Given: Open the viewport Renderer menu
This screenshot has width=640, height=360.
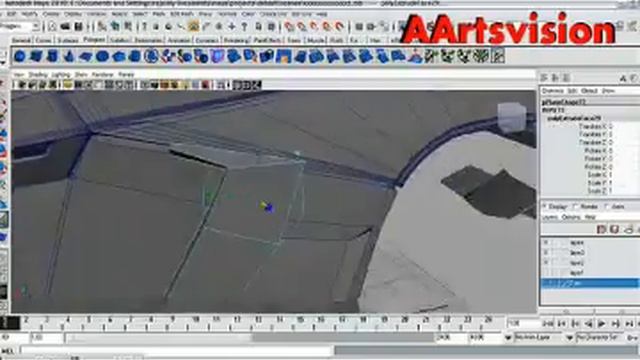Looking at the screenshot, I should 102,75.
